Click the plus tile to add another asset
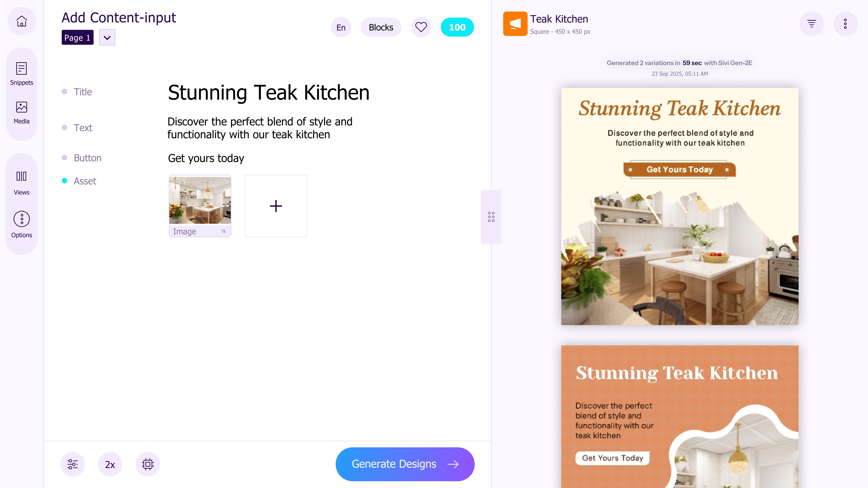868x488 pixels. [x=276, y=206]
